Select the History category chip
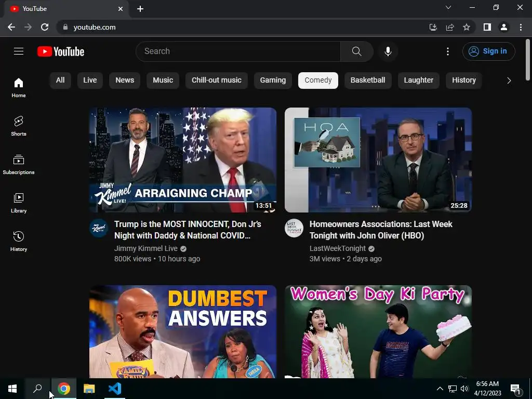532x399 pixels. click(x=464, y=81)
